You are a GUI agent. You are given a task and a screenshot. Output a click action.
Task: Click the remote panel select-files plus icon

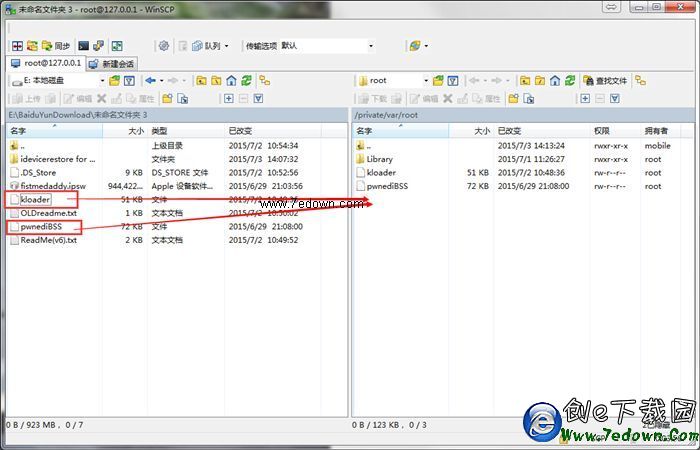coord(585,99)
